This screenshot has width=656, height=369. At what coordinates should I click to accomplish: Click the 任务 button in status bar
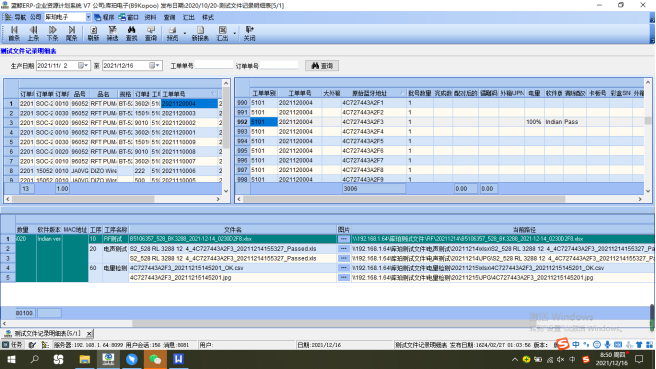click(13, 345)
